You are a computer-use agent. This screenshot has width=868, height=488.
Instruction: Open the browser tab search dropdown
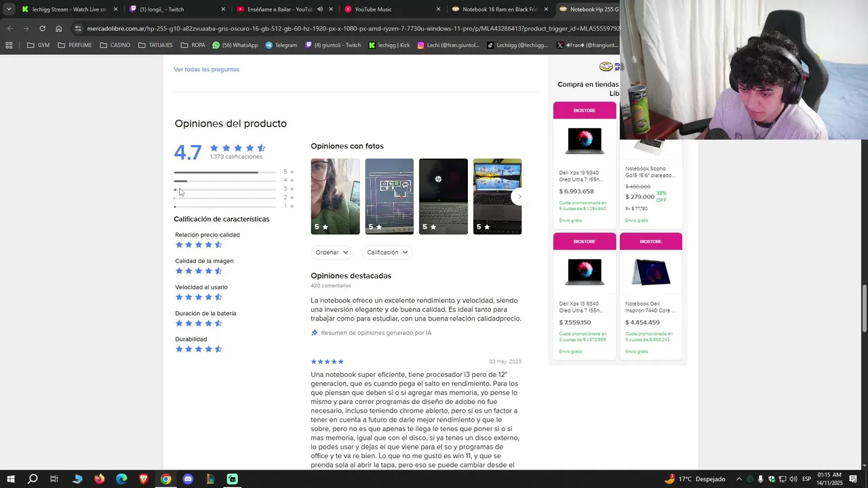coord(9,9)
